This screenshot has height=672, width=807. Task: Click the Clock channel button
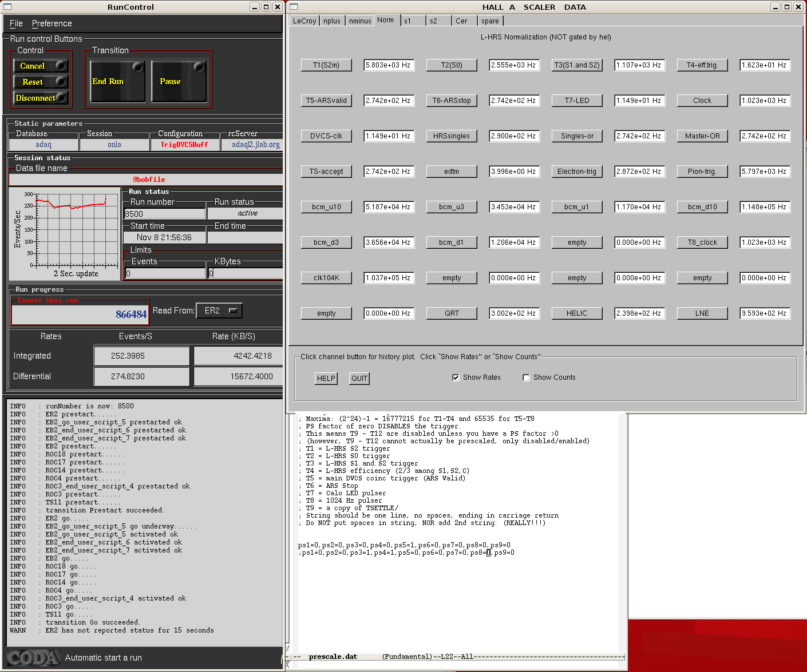(x=702, y=101)
